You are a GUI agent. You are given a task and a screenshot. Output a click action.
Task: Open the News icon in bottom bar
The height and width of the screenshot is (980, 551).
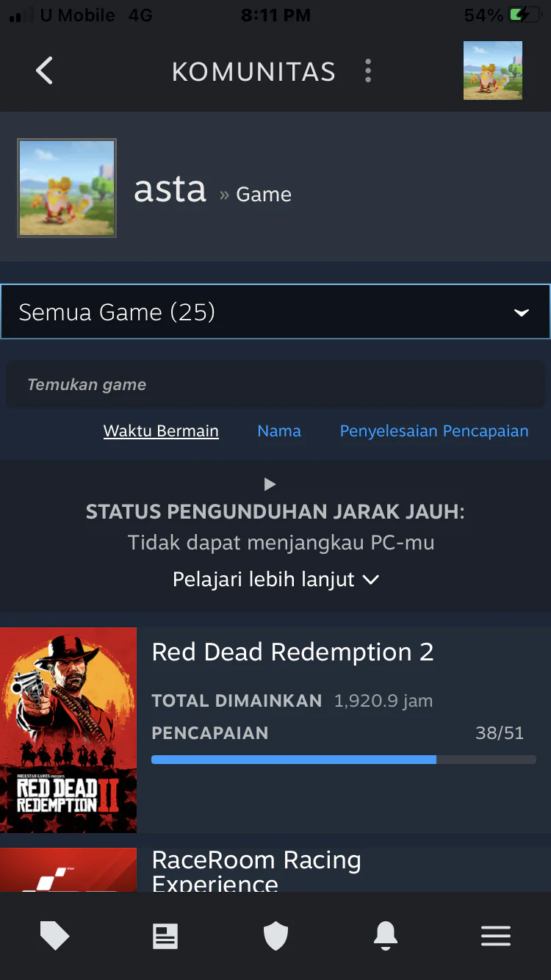[165, 936]
